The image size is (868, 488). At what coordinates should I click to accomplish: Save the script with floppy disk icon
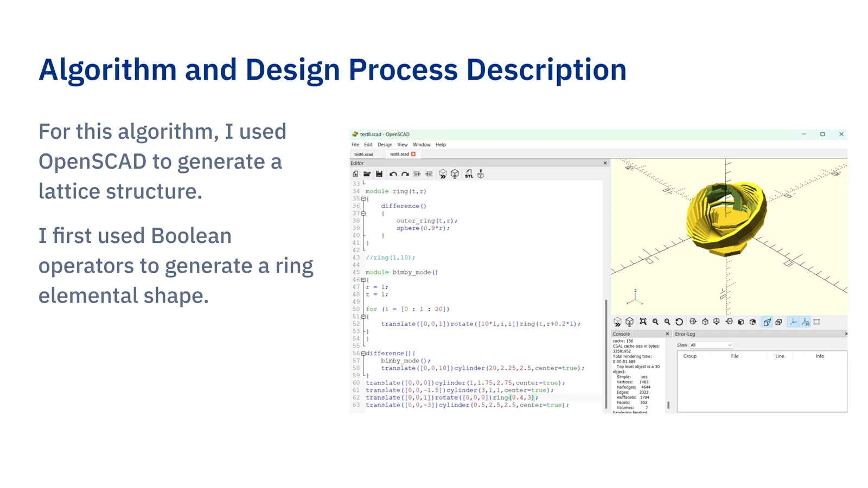click(x=379, y=174)
